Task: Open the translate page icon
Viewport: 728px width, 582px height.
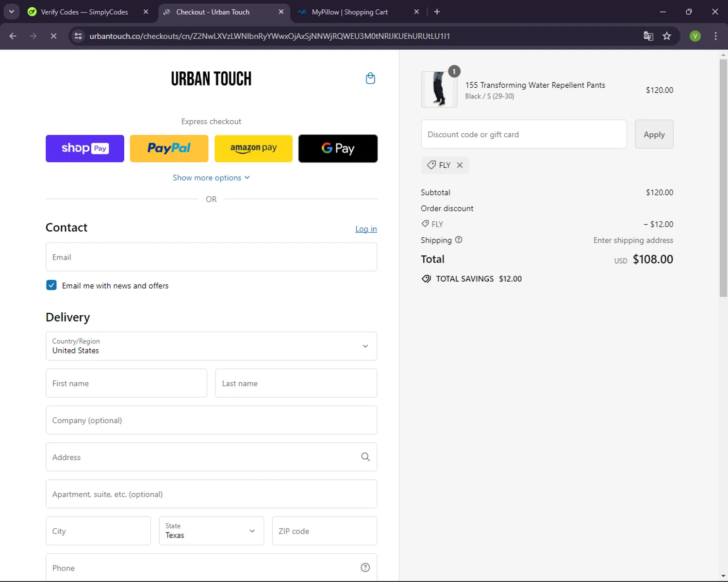Action: coord(648,36)
